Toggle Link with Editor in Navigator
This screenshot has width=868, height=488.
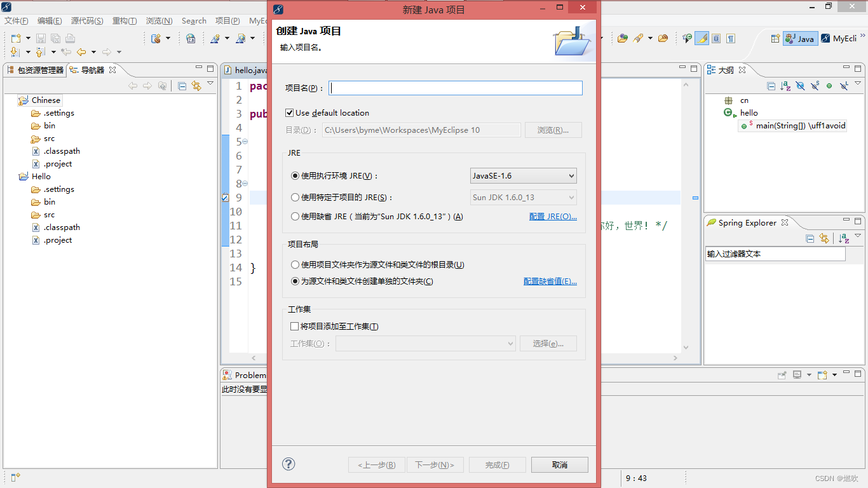[x=196, y=86]
